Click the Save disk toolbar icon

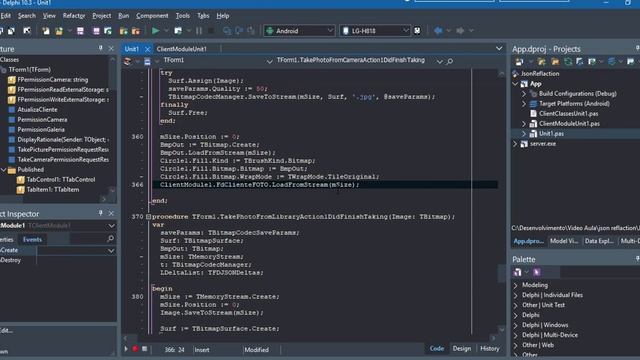pyautogui.click(x=80, y=31)
